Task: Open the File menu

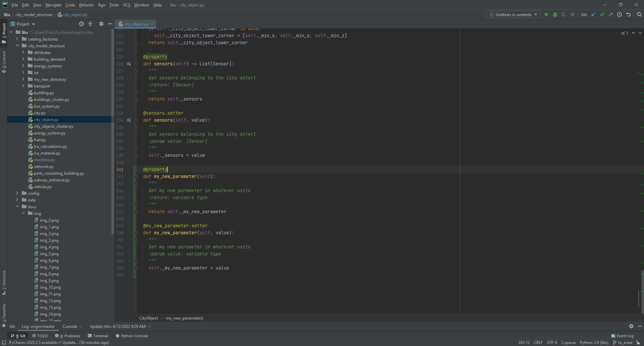Action: [x=15, y=5]
